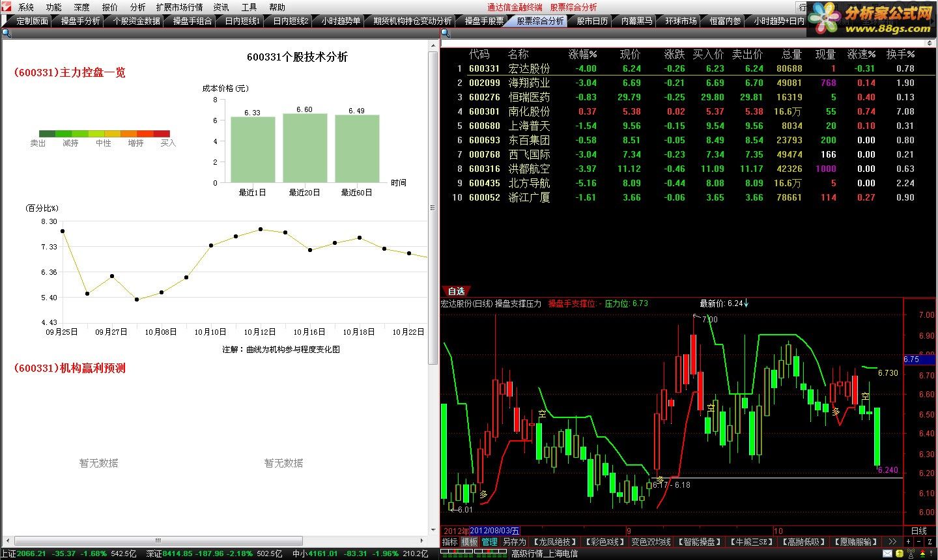Switch to the 股市日历 tab
This screenshot has width=938, height=560.
pyautogui.click(x=592, y=21)
